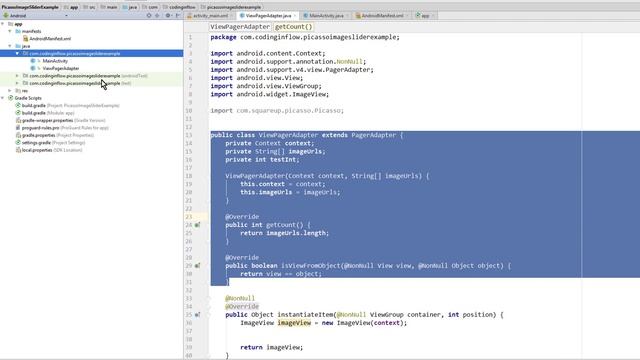The width and height of the screenshot is (640, 360).
Task: Collapse the Gradle Scripts node
Action: (3, 98)
